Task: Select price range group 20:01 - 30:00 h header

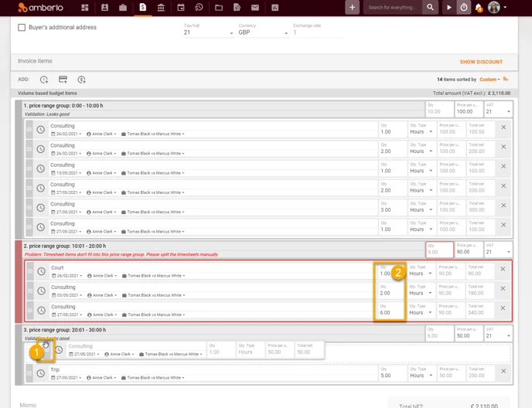Action: [64, 330]
